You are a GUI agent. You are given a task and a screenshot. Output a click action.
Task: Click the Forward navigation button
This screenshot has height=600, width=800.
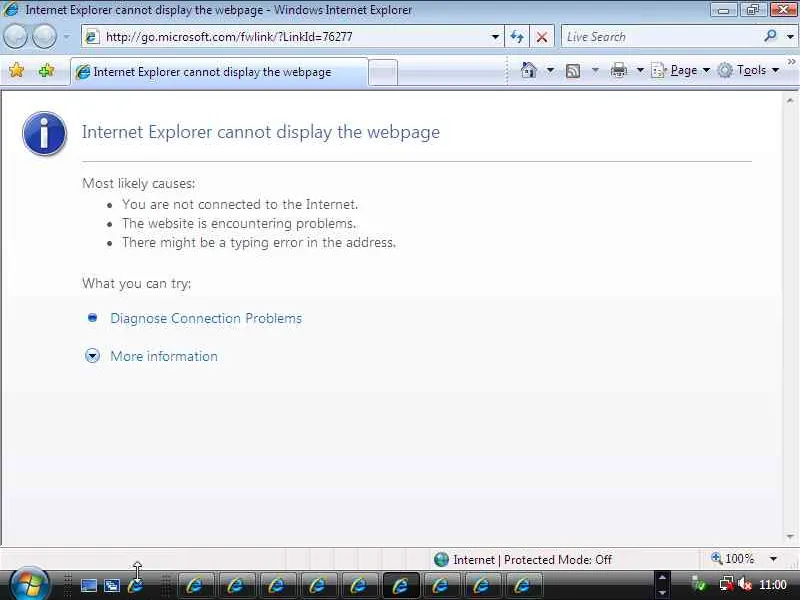pos(44,37)
